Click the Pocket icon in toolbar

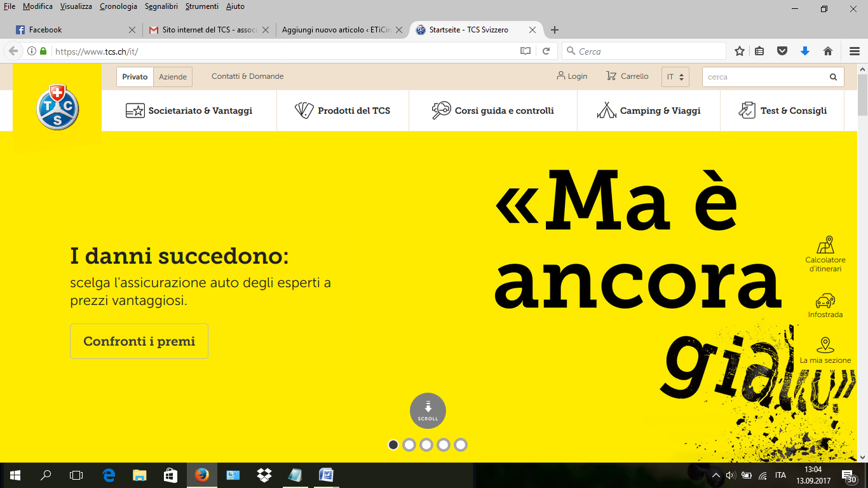tap(783, 51)
